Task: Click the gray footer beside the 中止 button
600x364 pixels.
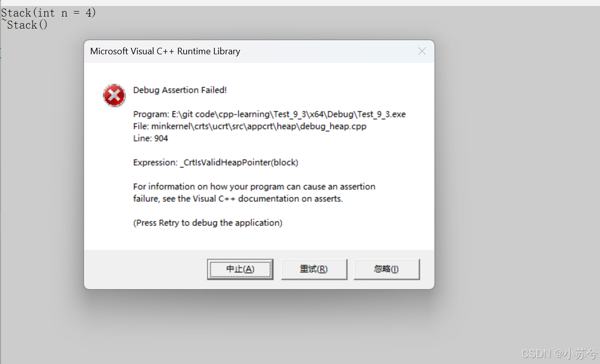Action: coord(145,269)
